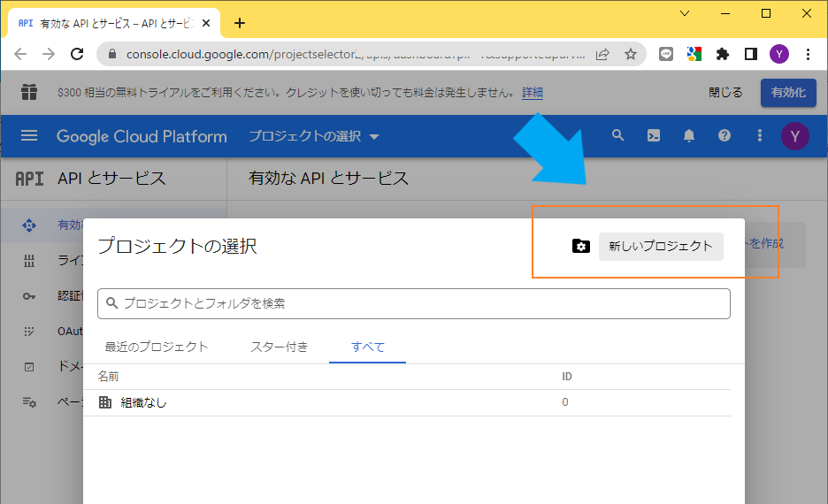Click the LINE extension icon

(x=666, y=54)
